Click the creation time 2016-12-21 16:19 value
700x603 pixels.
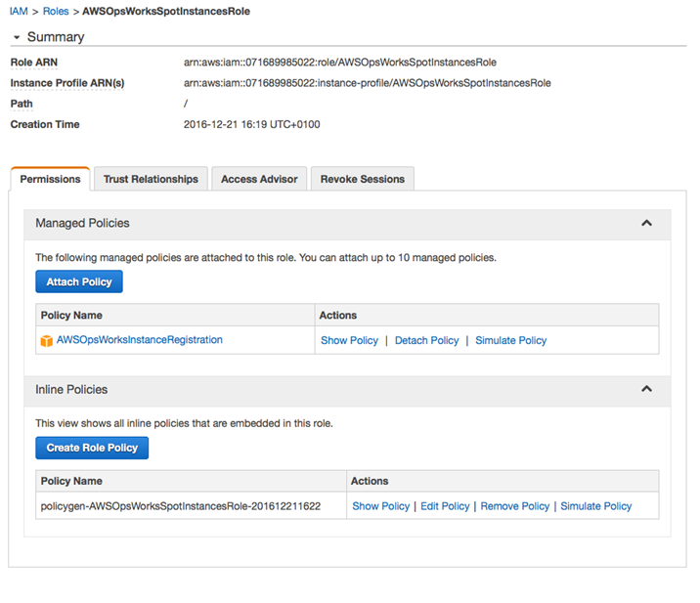[252, 124]
